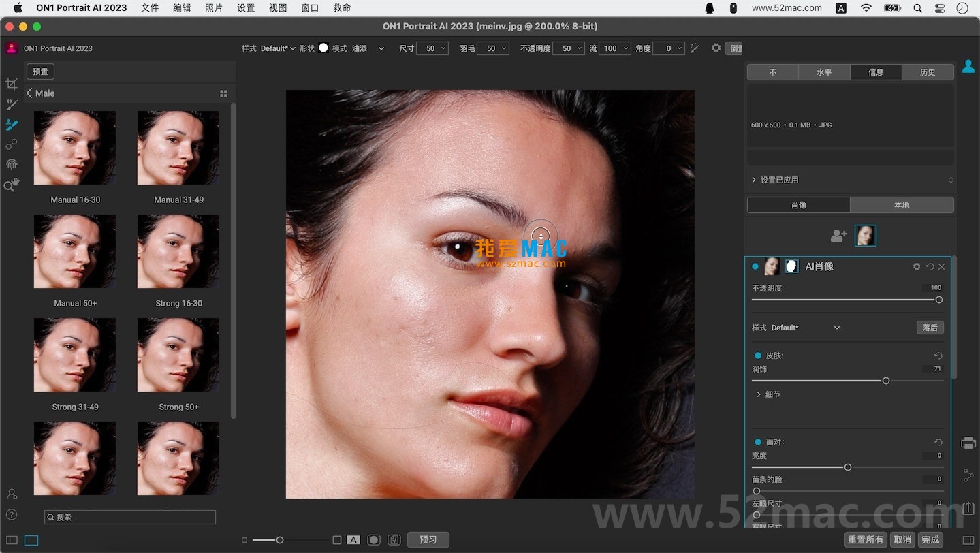Open the Opacity 50 dropdown

(x=569, y=48)
